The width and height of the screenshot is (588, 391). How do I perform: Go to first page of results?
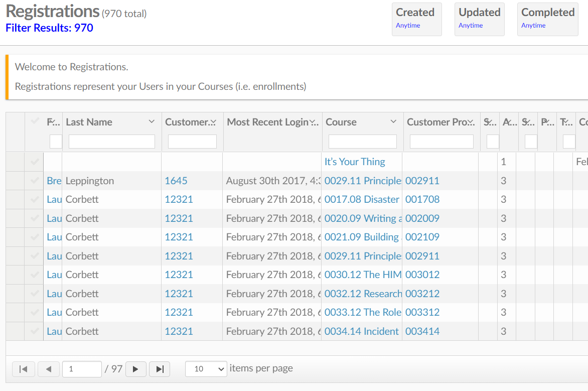coord(24,369)
